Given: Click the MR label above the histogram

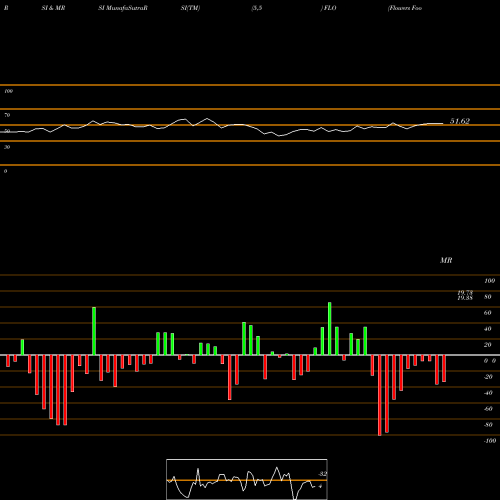Looking at the screenshot, I should (446, 260).
